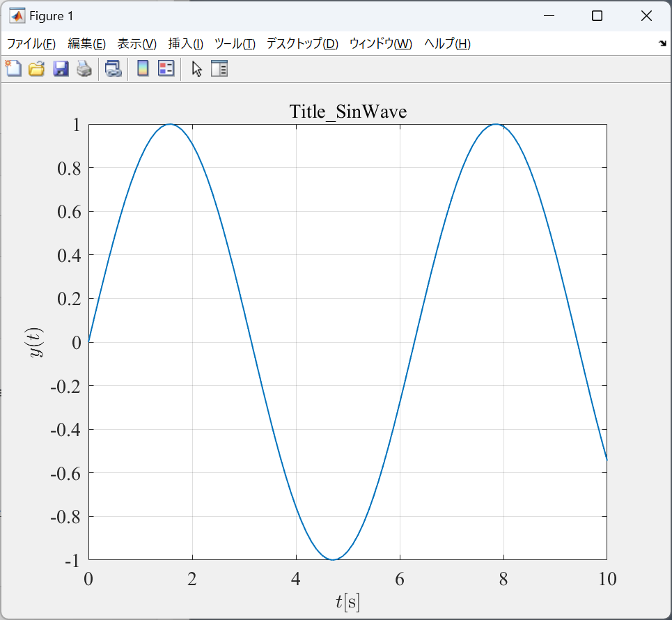Click the Save Figure floppy disk icon

click(x=61, y=68)
